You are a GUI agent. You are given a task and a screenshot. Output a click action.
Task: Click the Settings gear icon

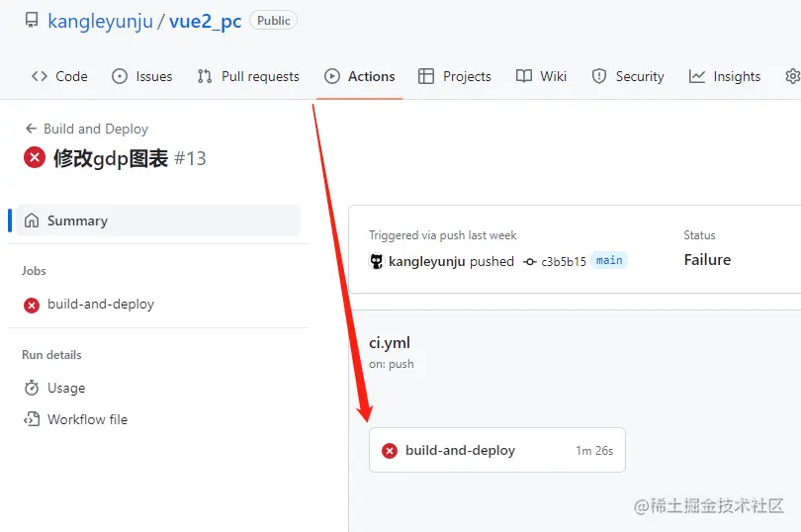click(x=793, y=76)
